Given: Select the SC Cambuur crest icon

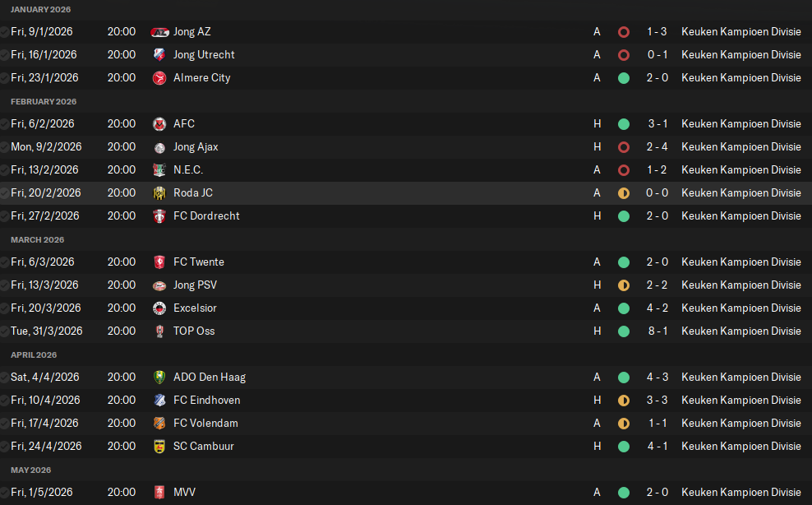Looking at the screenshot, I should [159, 447].
